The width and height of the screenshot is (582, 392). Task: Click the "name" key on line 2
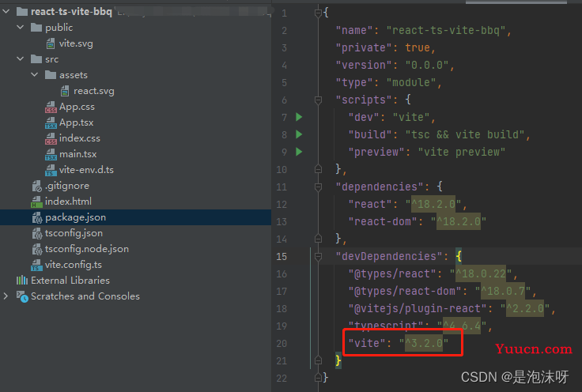coord(354,30)
